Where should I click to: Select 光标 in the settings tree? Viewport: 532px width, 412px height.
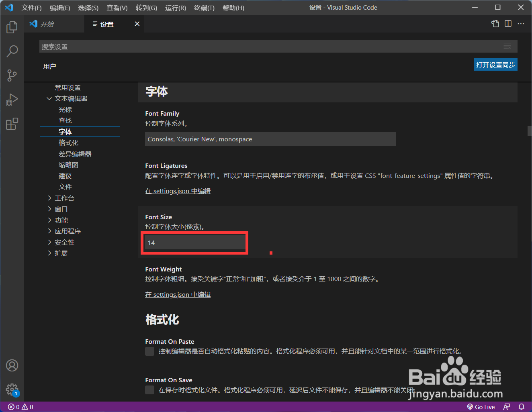65,110
